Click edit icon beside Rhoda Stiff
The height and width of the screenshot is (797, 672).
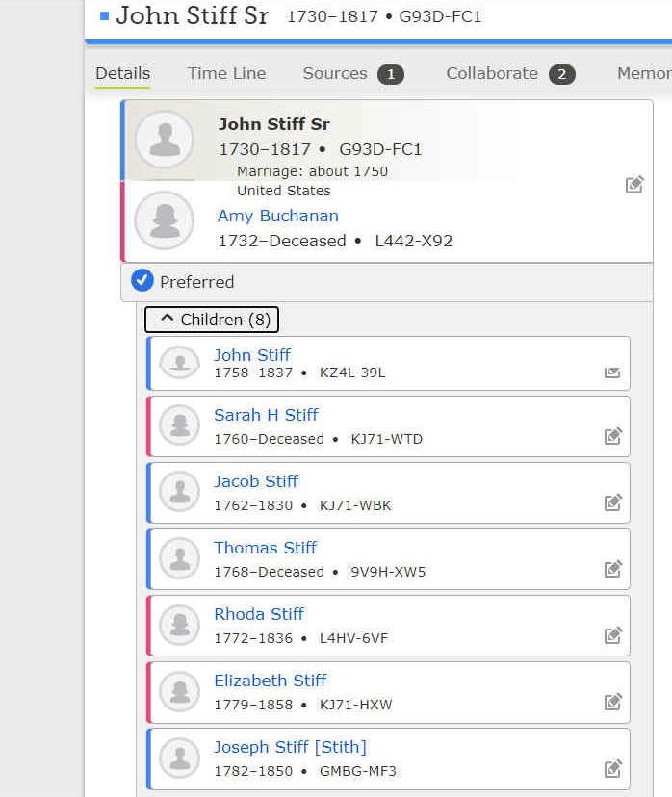click(x=612, y=635)
